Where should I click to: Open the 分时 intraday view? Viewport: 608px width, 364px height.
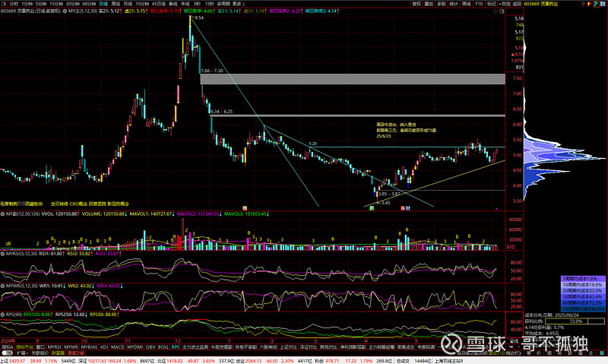pyautogui.click(x=14, y=4)
